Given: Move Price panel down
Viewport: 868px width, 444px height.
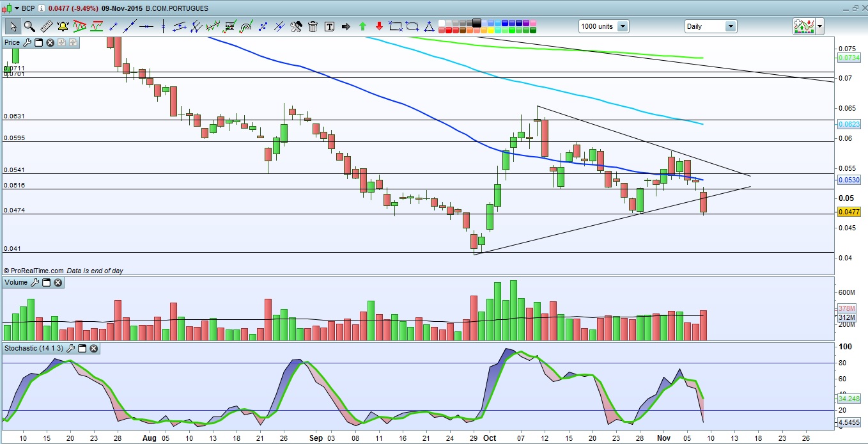Looking at the screenshot, I should [x=61, y=42].
